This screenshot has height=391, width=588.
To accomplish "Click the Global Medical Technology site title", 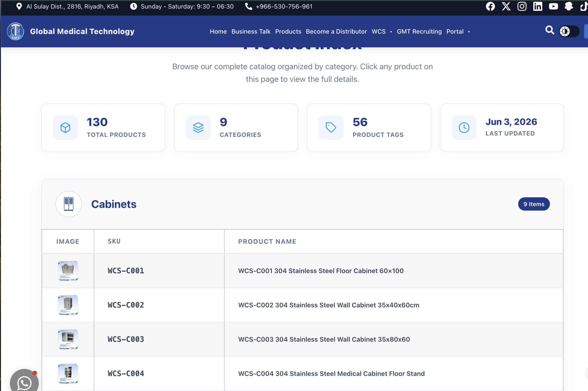I will point(82,31).
